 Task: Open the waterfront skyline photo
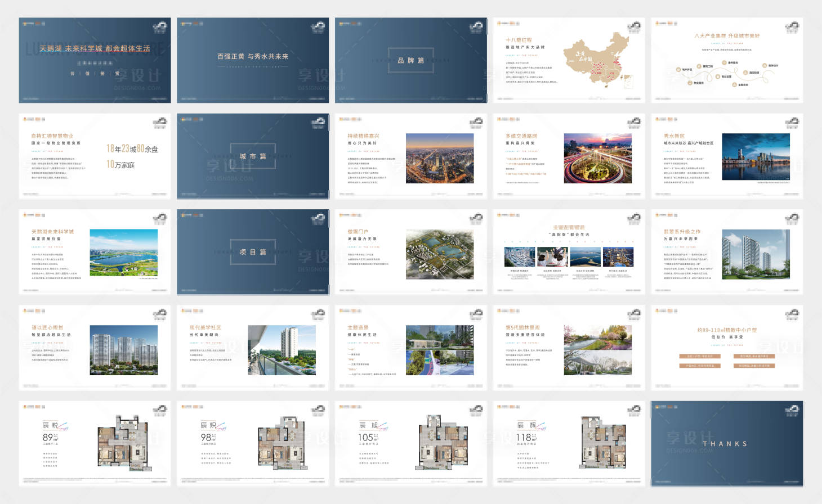756,157
